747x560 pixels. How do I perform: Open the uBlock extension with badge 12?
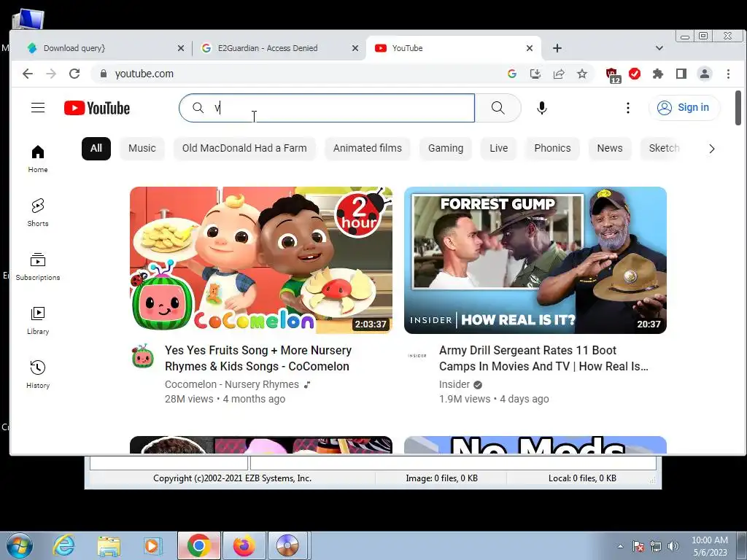click(x=612, y=75)
